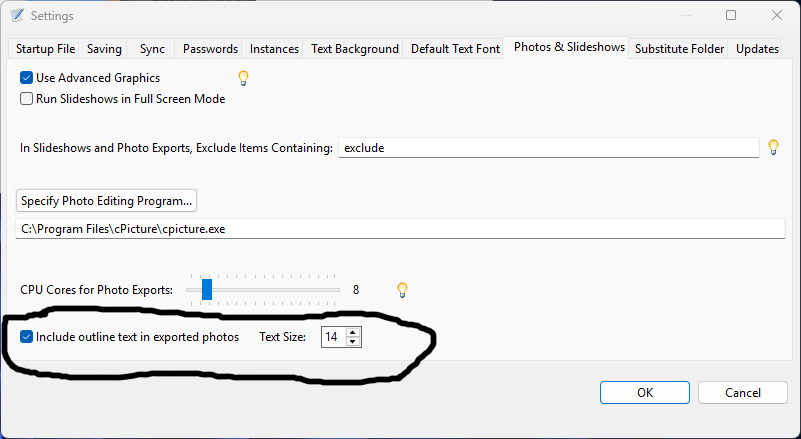Viewport: 801px width, 439px height.
Task: Click lightbulb hint beside CPU Cores slider
Action: [x=402, y=290]
